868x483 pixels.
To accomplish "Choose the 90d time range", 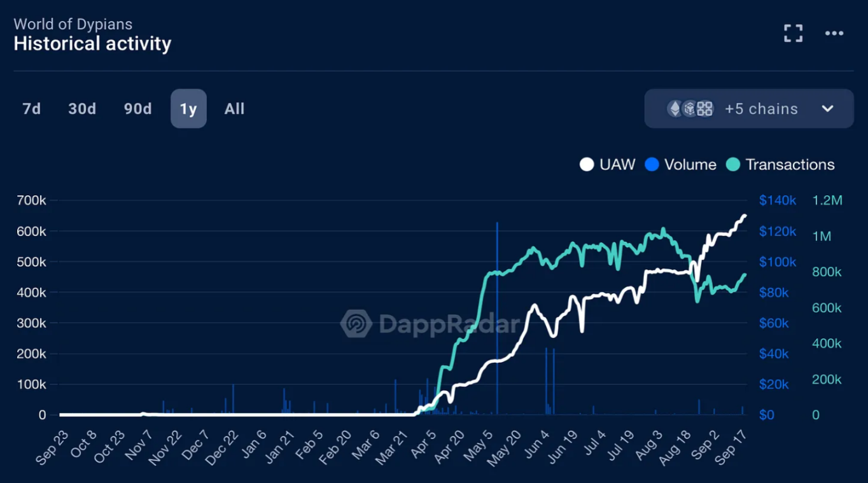I will 137,109.
